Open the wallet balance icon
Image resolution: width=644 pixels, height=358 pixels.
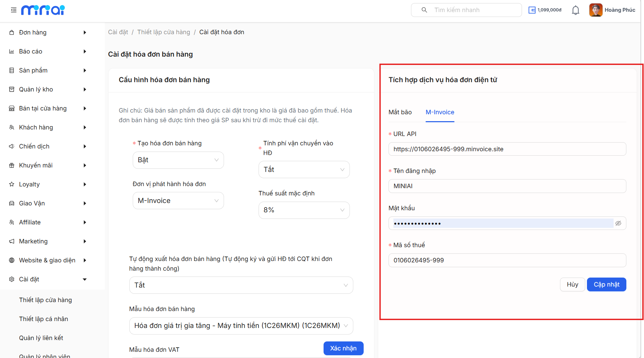point(532,10)
